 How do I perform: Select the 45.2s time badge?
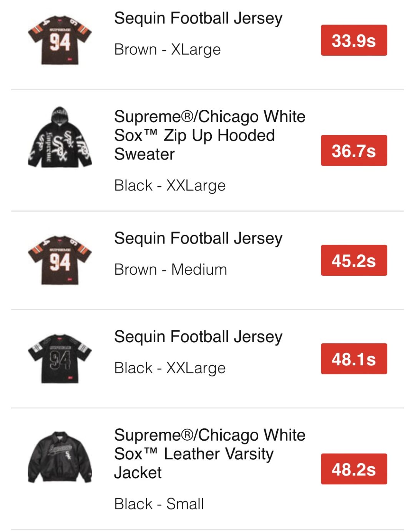point(354,260)
